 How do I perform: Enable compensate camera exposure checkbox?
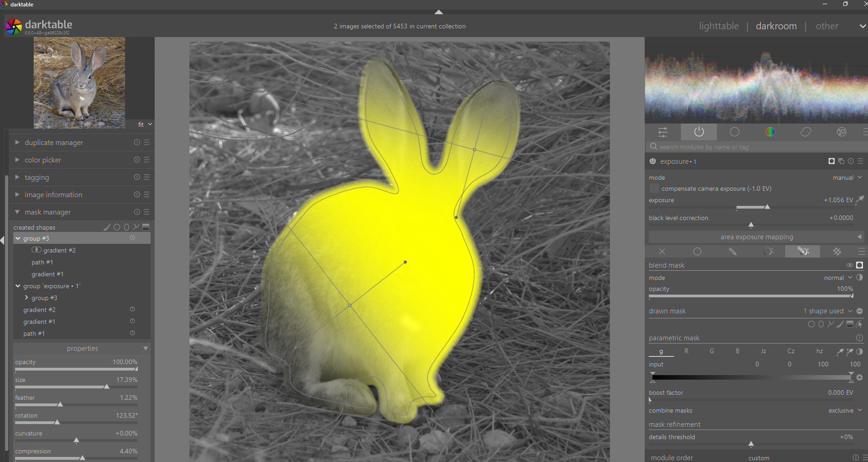pos(654,188)
